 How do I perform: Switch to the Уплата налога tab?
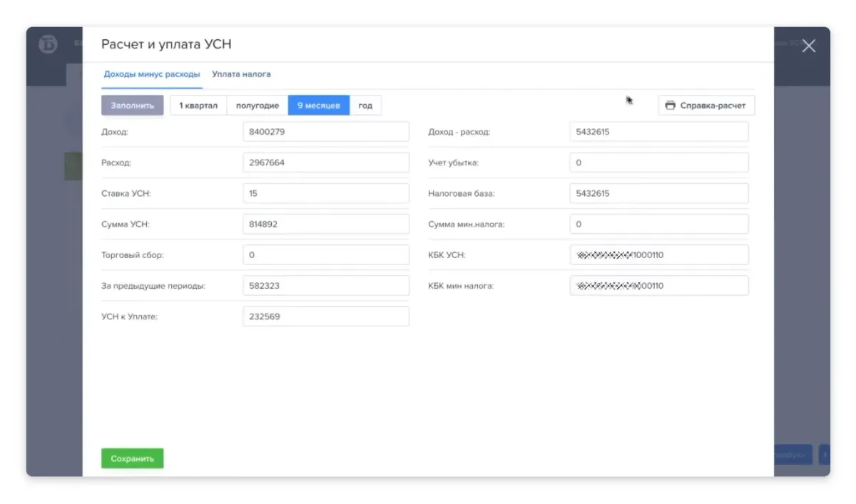241,74
